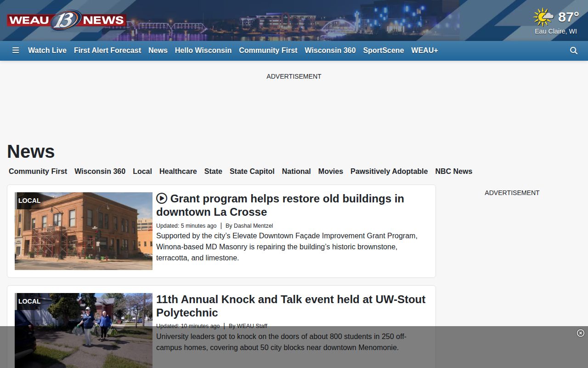View WEAU Staff author page

[252, 326]
